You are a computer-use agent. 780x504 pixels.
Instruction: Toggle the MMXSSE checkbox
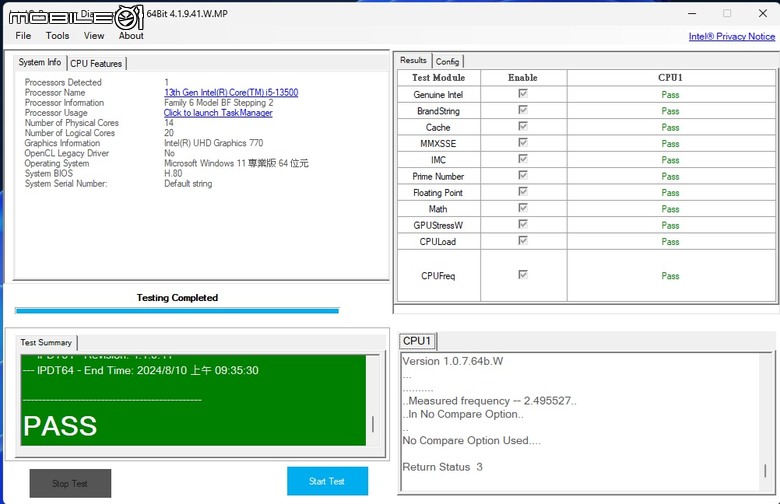[523, 143]
